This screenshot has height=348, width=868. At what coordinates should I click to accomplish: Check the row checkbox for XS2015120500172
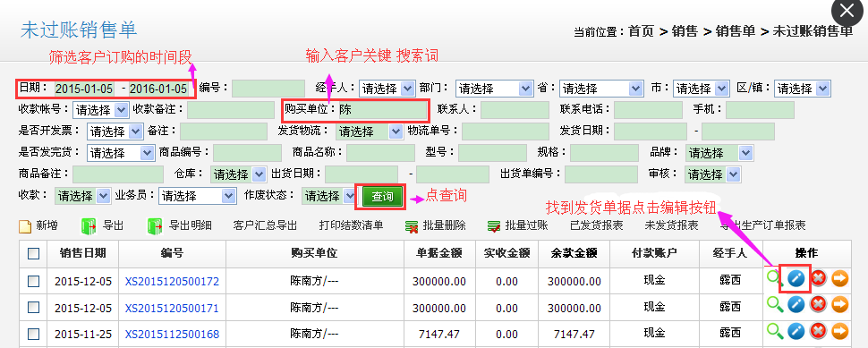34,282
